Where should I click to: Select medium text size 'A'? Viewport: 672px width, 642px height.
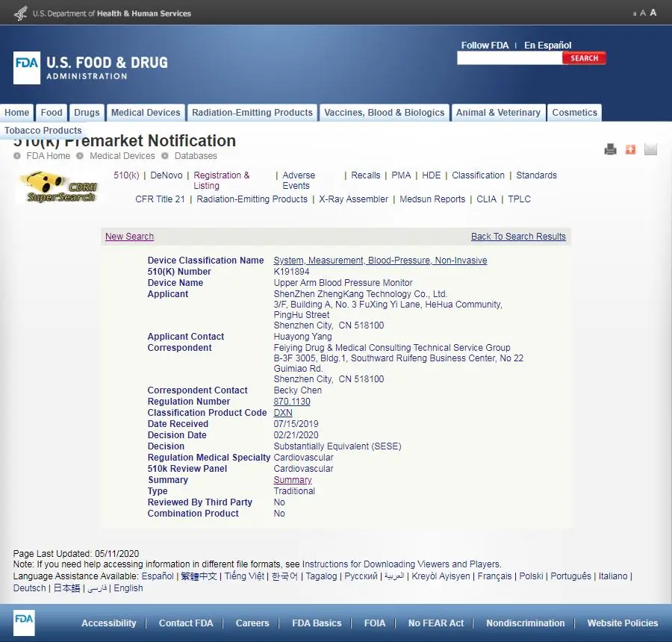pyautogui.click(x=643, y=13)
